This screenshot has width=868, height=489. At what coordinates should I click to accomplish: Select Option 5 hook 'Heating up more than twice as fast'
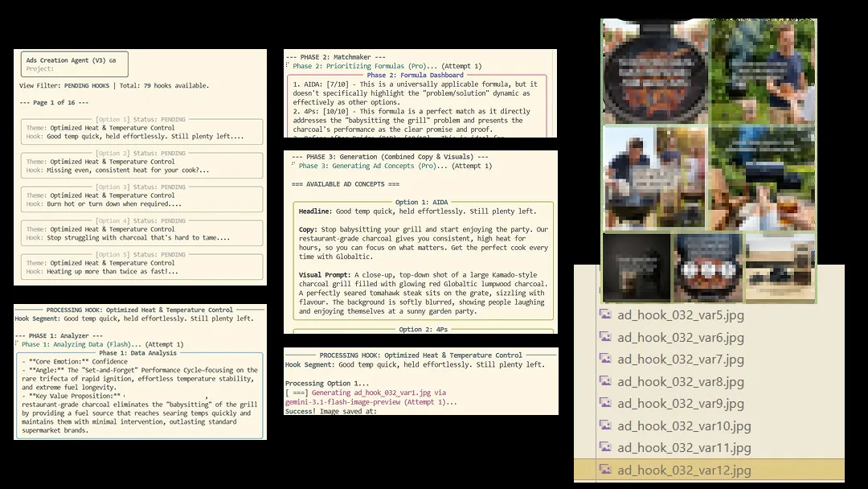point(141,267)
